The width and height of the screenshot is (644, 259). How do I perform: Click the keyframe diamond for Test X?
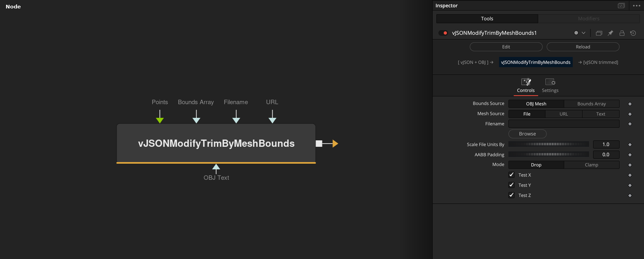(x=630, y=175)
